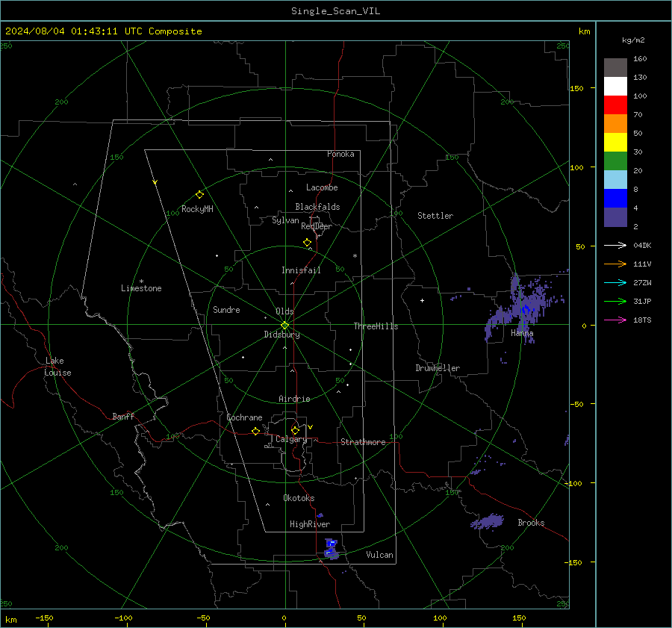Click the Cochrane town label
672x628 pixels.
[244, 417]
